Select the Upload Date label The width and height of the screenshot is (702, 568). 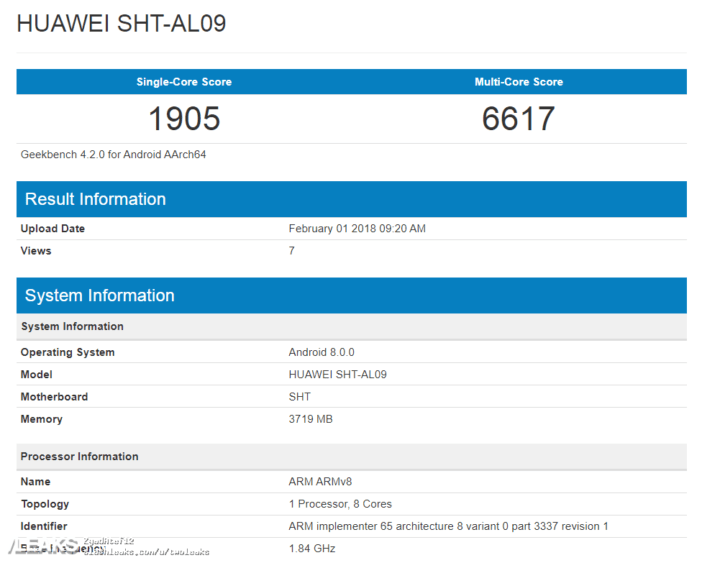pyautogui.click(x=52, y=229)
